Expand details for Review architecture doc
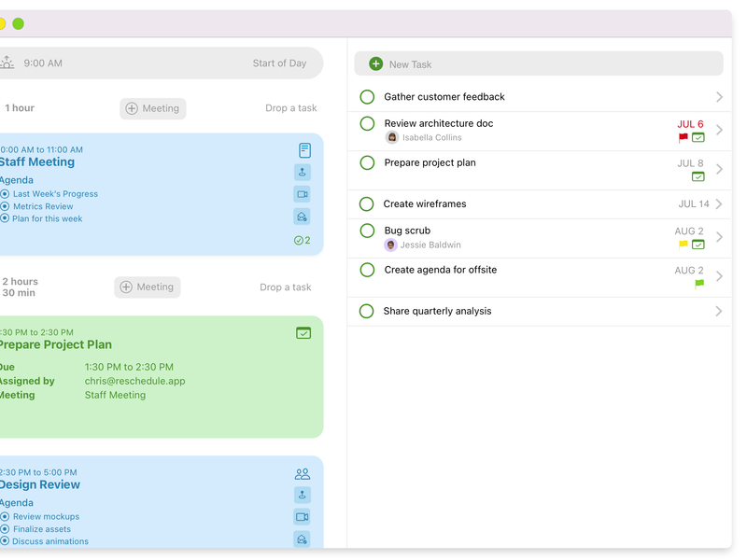This screenshot has height=560, width=747. [x=719, y=130]
